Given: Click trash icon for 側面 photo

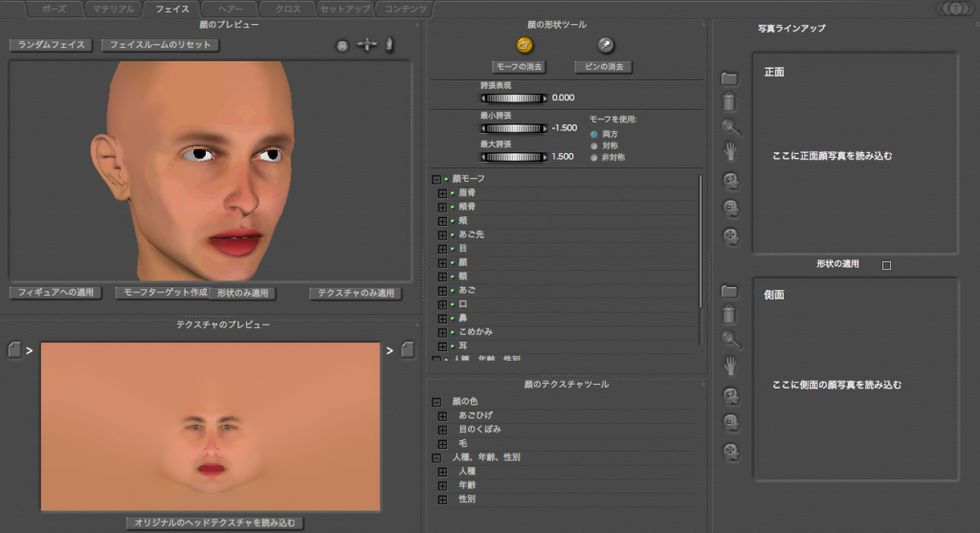Looking at the screenshot, I should (x=728, y=314).
